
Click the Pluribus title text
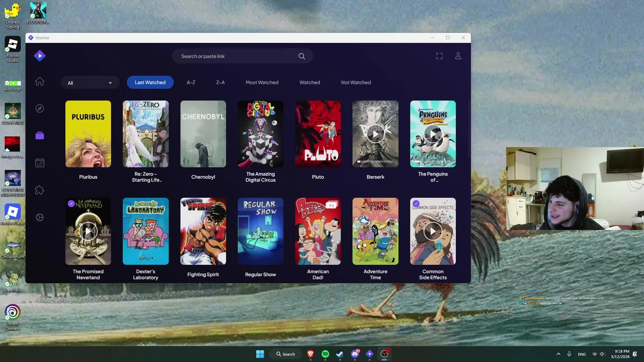click(88, 177)
